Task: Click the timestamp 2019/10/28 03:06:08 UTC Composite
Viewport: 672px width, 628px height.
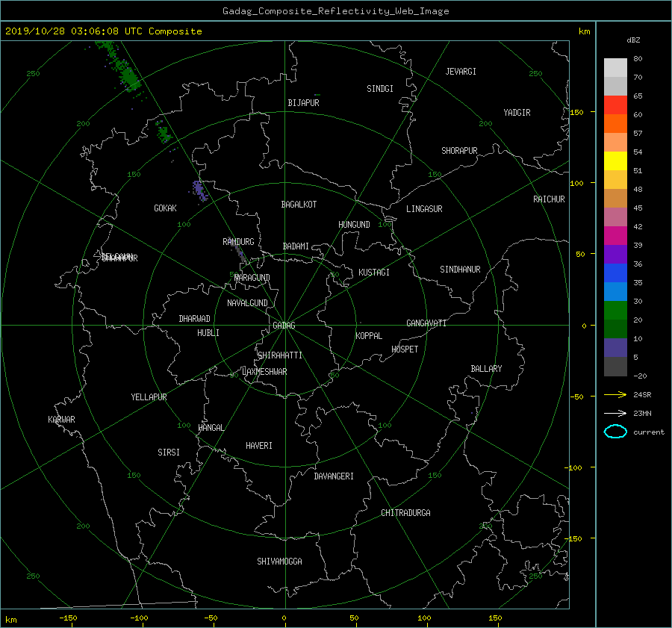Action: 103,31
